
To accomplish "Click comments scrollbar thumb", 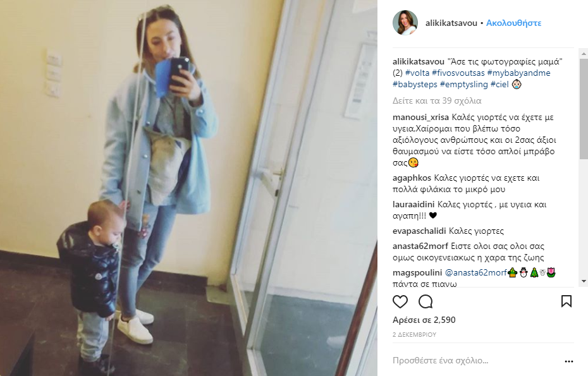I will [x=584, y=109].
